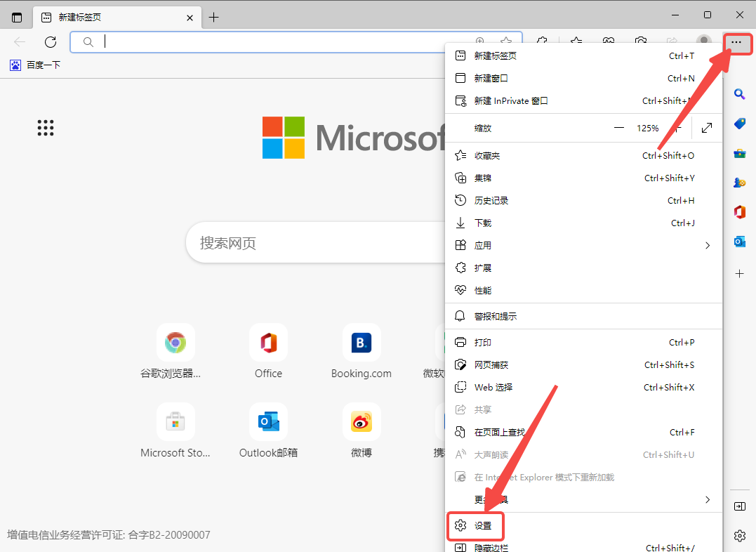This screenshot has height=552, width=756.
Task: Click the refresh page icon
Action: (x=51, y=42)
